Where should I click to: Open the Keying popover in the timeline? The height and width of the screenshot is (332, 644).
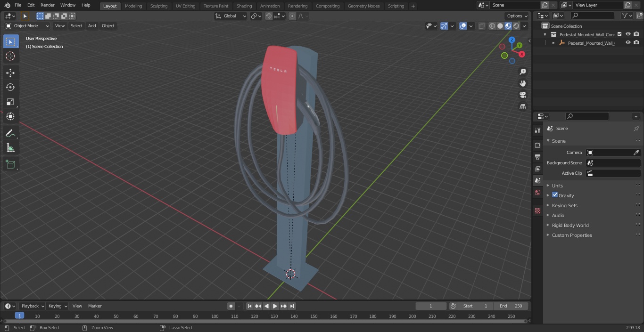coord(58,306)
